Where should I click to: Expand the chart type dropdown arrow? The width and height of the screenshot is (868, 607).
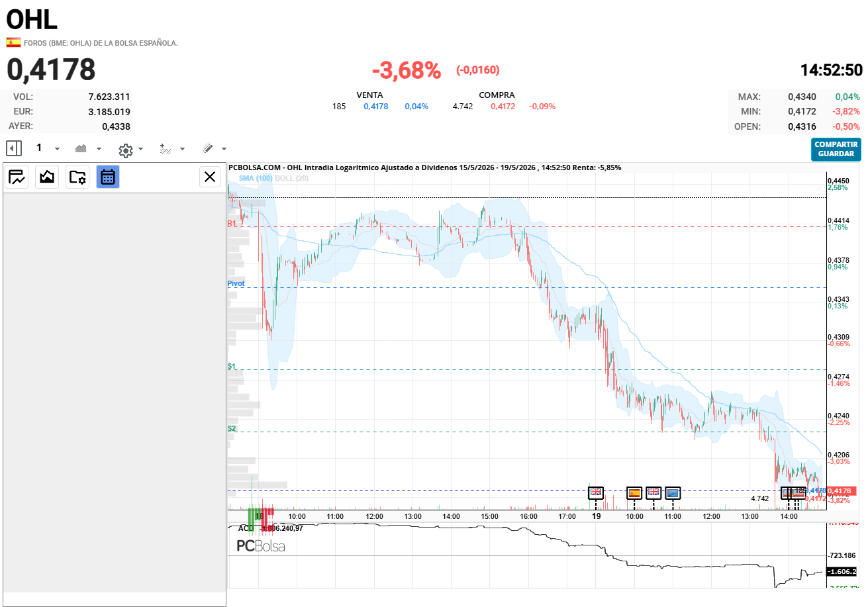pos(99,149)
